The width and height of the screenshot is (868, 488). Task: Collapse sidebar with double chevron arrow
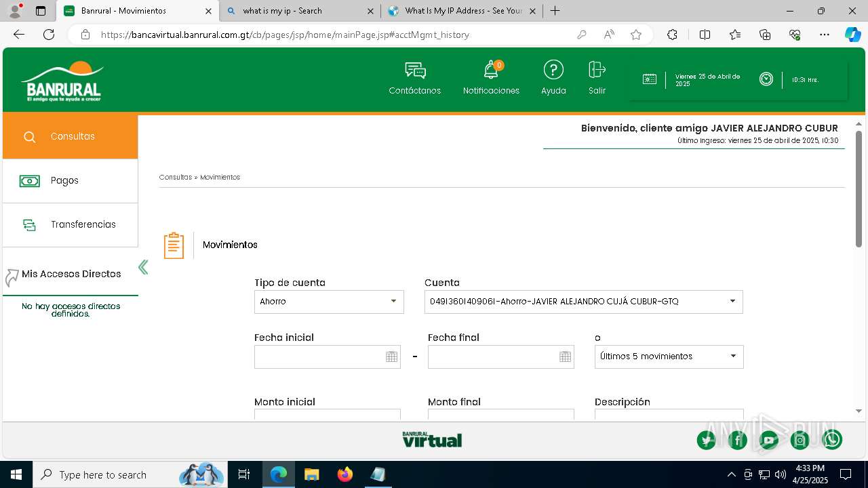[x=143, y=267]
